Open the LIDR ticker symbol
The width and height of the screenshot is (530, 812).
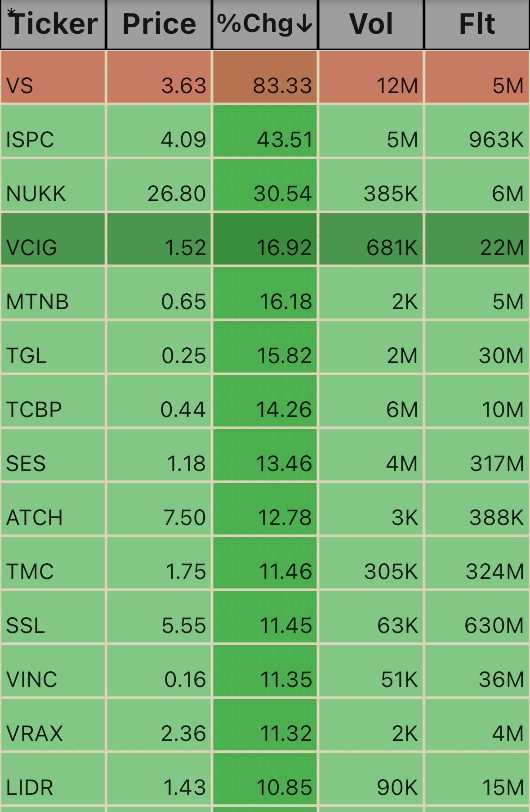30,787
